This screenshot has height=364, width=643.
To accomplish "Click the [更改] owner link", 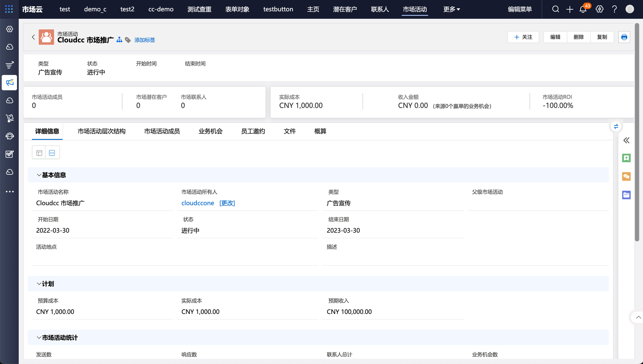I will click(227, 203).
